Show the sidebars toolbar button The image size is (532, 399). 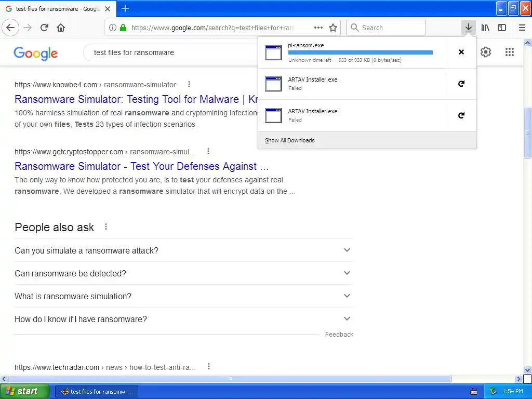click(502, 28)
